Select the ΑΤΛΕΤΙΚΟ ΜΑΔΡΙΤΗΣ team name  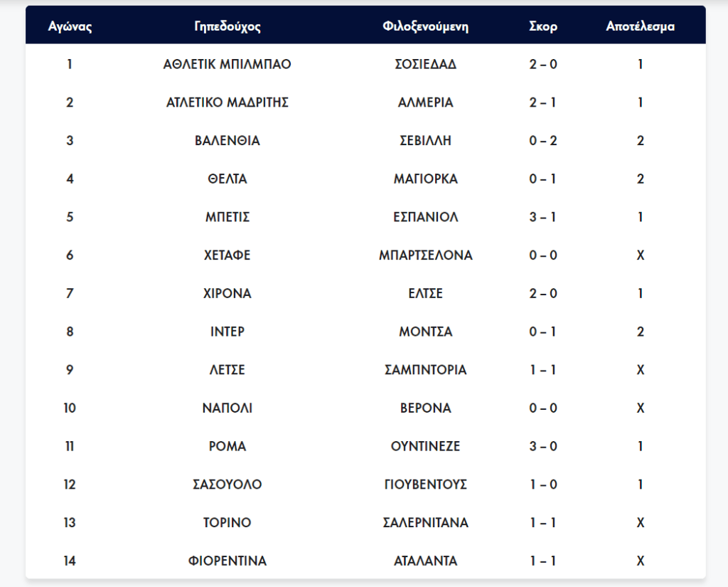pyautogui.click(x=227, y=102)
